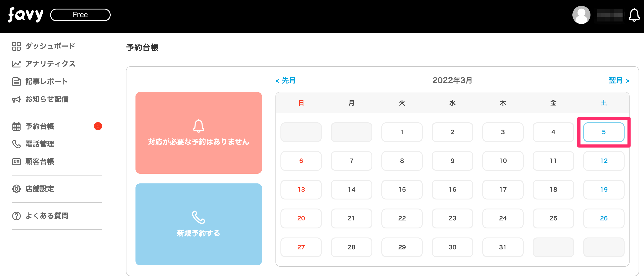Click the favy logo

point(26,15)
